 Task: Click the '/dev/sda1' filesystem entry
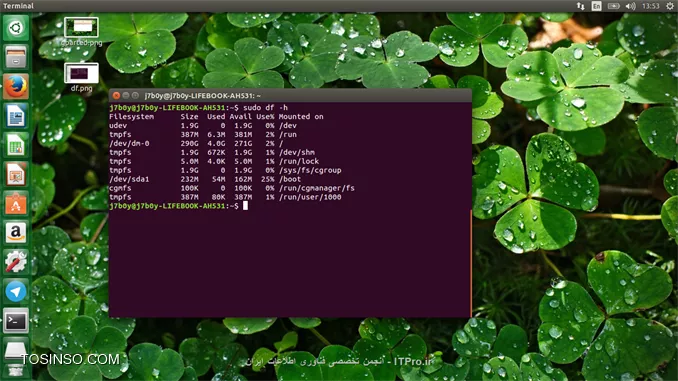[129, 179]
